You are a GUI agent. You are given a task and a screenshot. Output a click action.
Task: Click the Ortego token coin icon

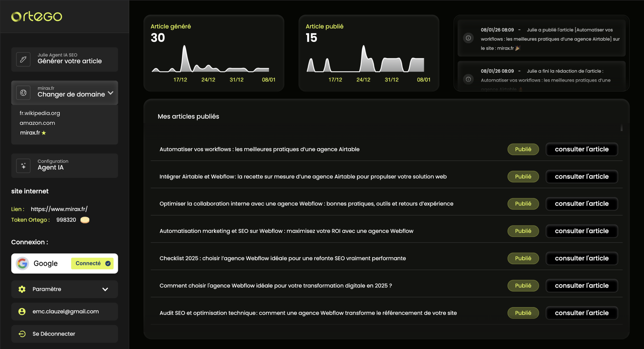pyautogui.click(x=85, y=220)
